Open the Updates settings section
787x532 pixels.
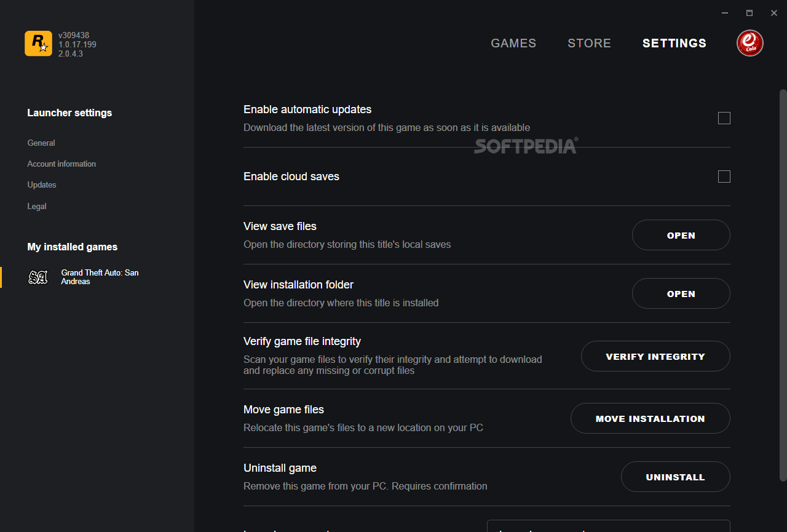(x=42, y=185)
